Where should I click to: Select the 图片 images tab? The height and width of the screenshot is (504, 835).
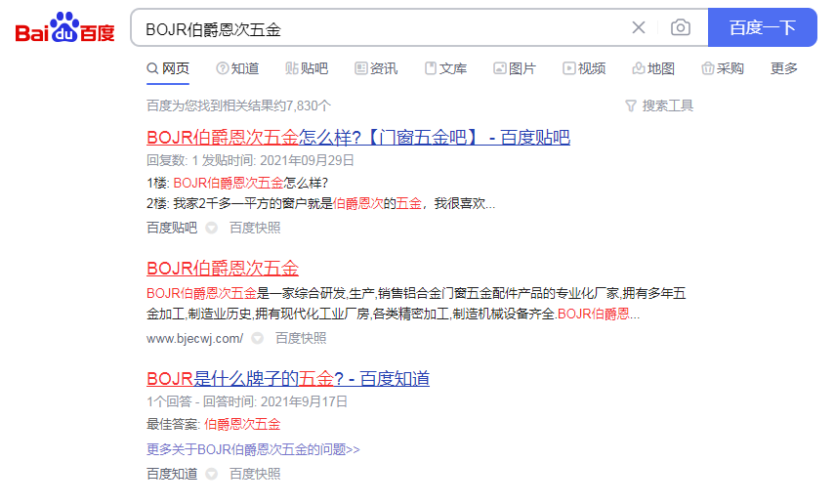pyautogui.click(x=515, y=68)
